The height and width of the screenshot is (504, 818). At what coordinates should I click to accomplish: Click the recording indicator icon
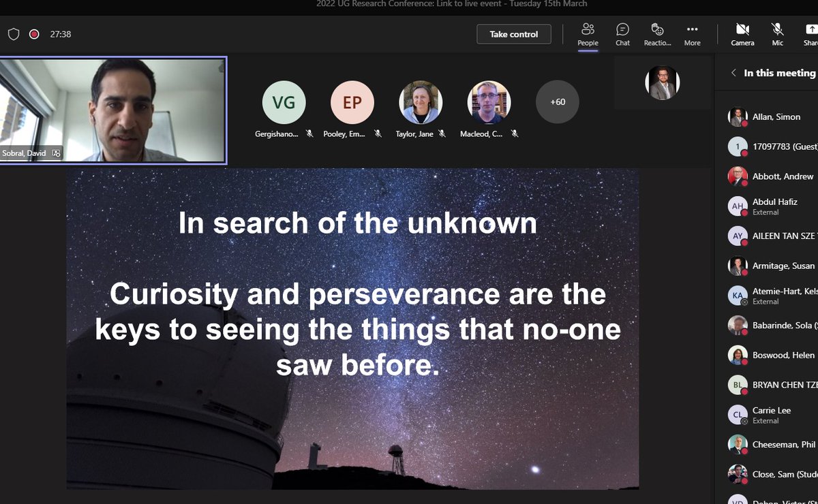[x=34, y=34]
